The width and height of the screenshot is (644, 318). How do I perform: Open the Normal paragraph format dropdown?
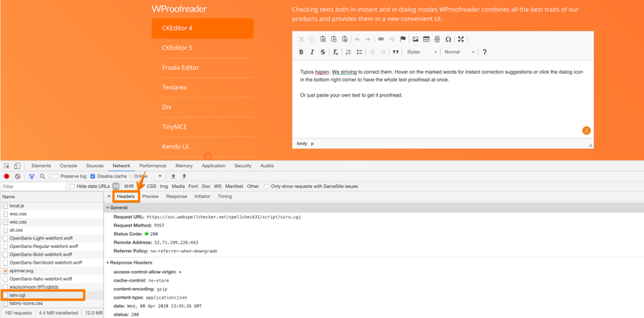[x=459, y=52]
